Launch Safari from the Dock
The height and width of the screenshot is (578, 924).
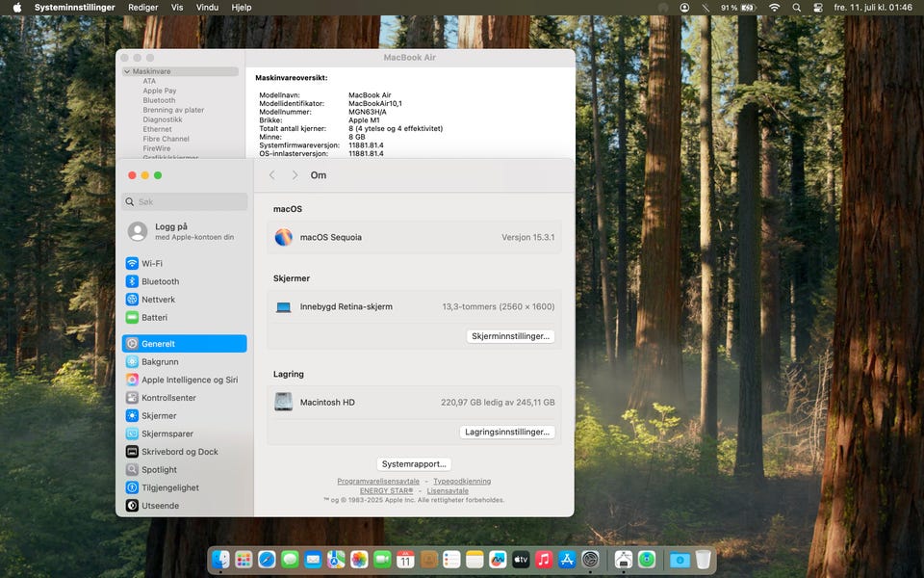pos(267,560)
